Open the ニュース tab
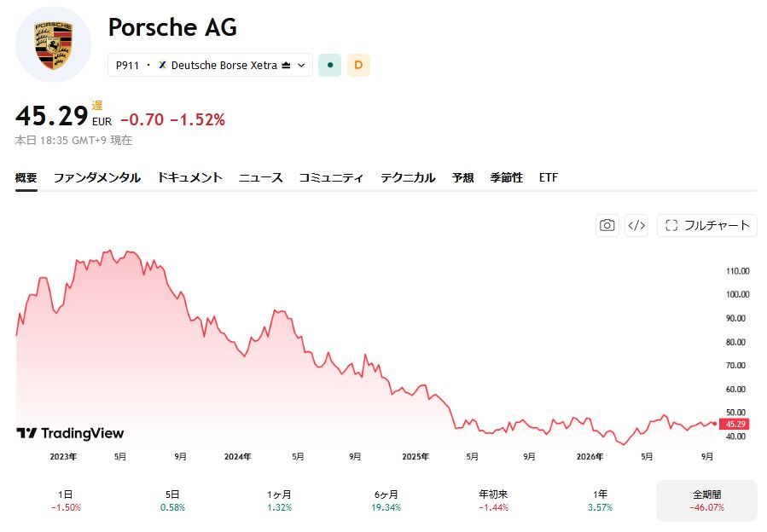Image resolution: width=767 pixels, height=532 pixels. tap(261, 177)
